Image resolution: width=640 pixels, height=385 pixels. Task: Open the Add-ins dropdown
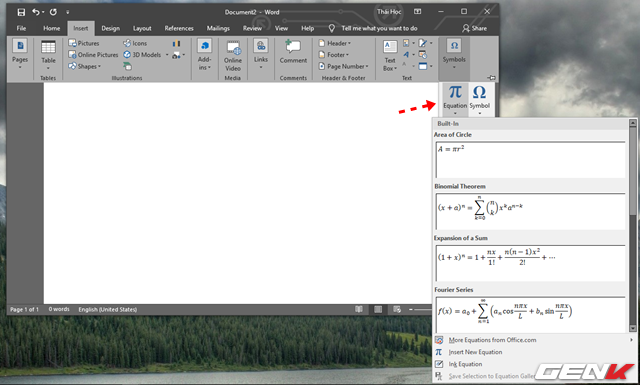click(204, 54)
